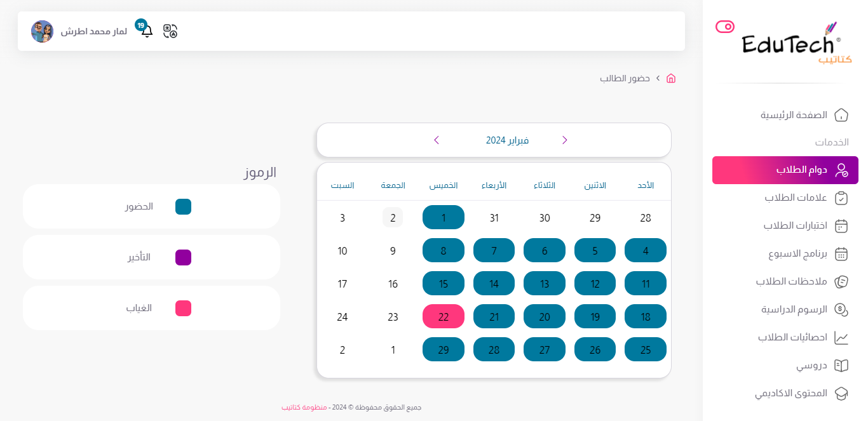Toggle the sidebar switch near EduTech logo
This screenshot has height=421, width=868.
pyautogui.click(x=724, y=27)
